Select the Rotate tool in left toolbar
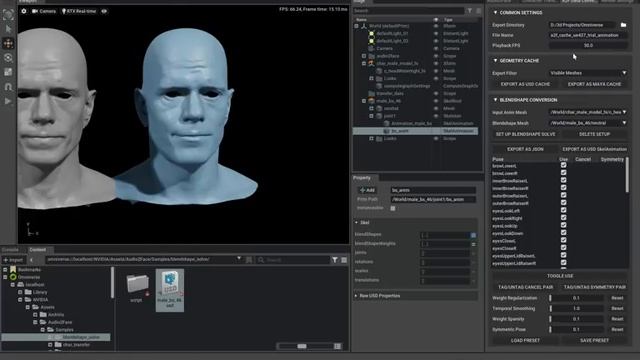 [x=8, y=58]
